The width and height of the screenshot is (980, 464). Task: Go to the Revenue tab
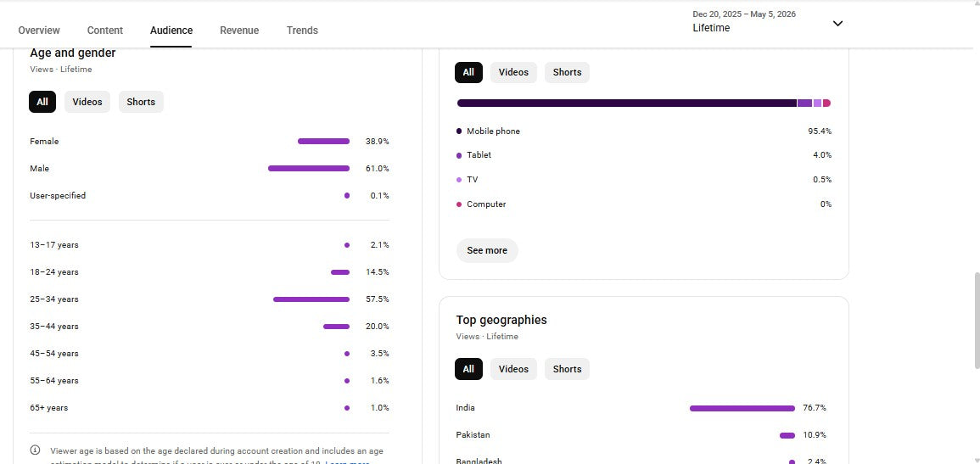tap(239, 30)
